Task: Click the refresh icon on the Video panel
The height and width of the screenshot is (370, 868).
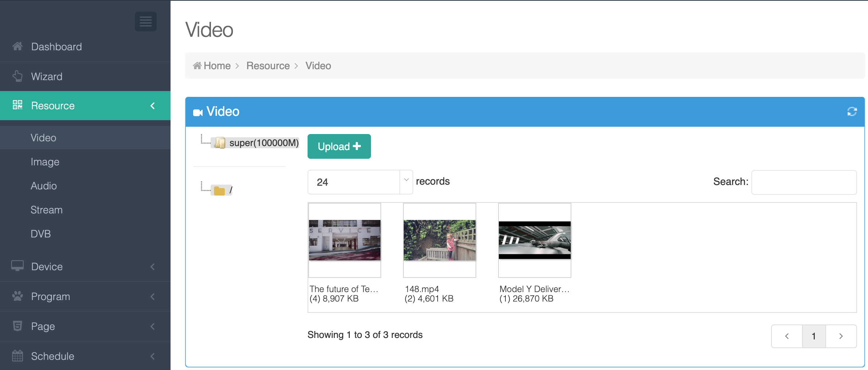Action: pyautogui.click(x=853, y=111)
